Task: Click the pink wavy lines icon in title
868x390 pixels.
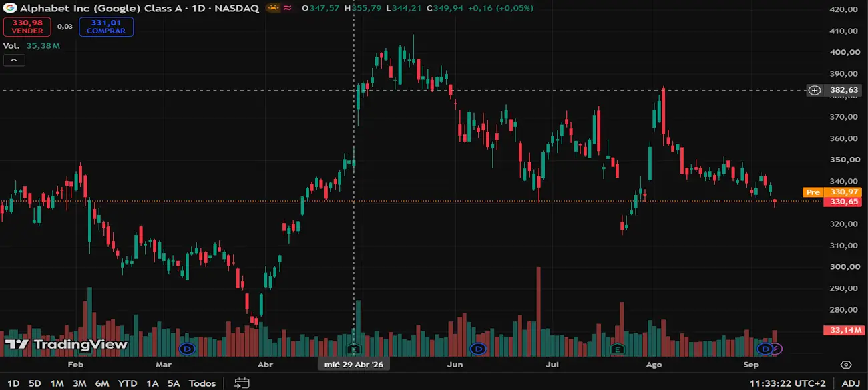Action: [287, 8]
